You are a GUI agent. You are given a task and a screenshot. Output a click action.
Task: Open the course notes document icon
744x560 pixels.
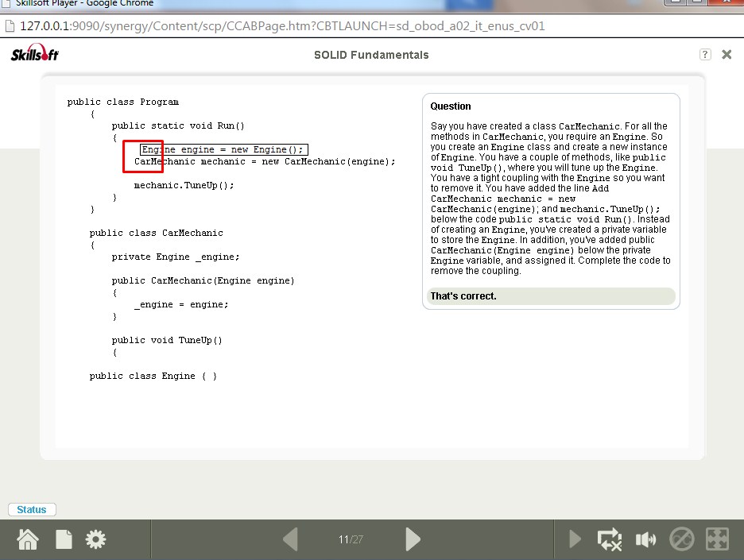tap(64, 539)
